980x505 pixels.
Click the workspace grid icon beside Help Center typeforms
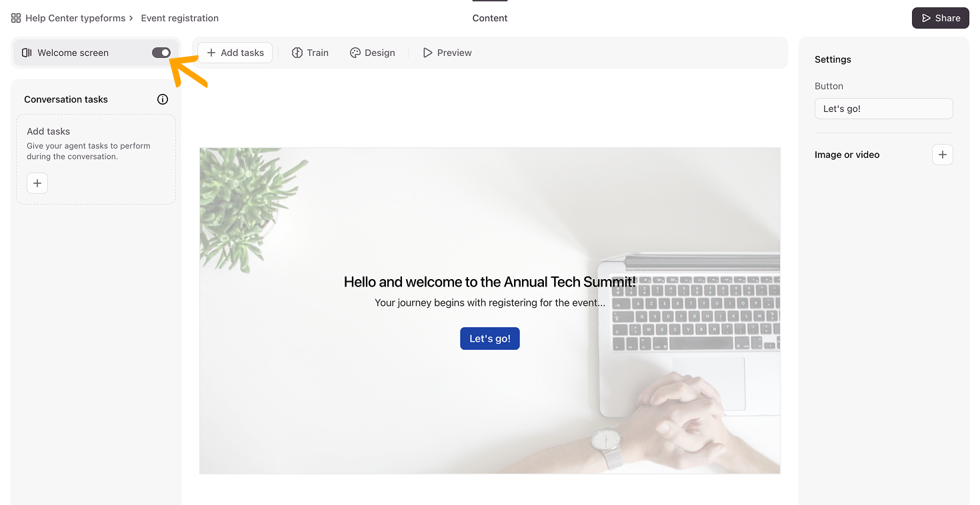coord(16,18)
